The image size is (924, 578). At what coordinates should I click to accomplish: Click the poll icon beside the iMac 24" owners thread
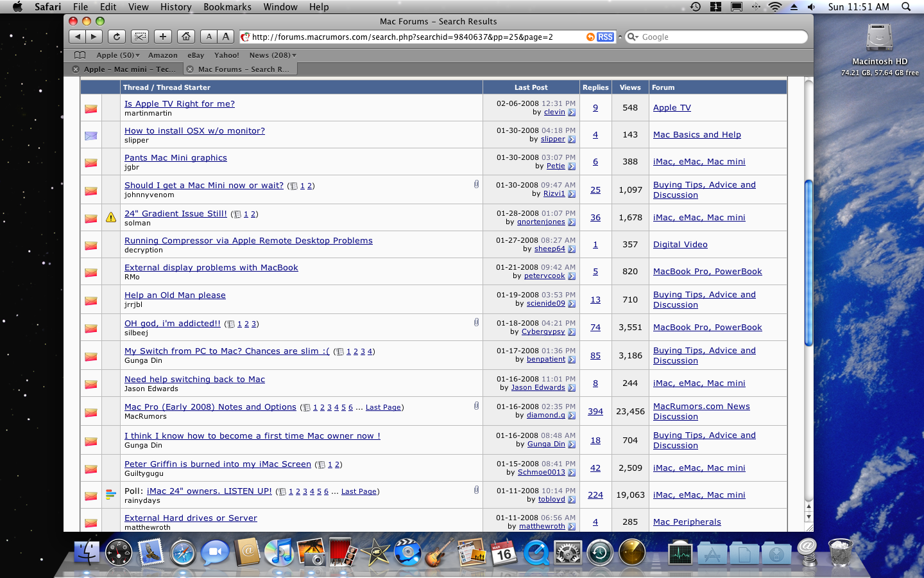tap(111, 495)
